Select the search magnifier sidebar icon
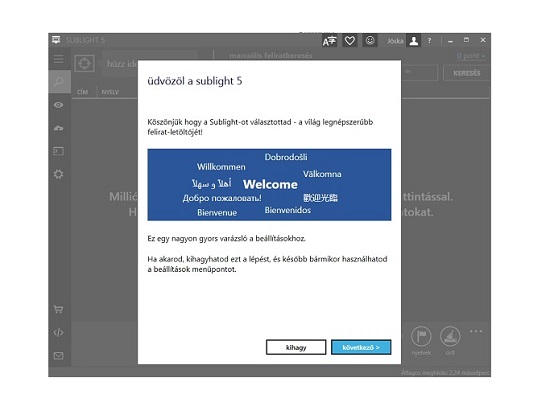 point(59,82)
